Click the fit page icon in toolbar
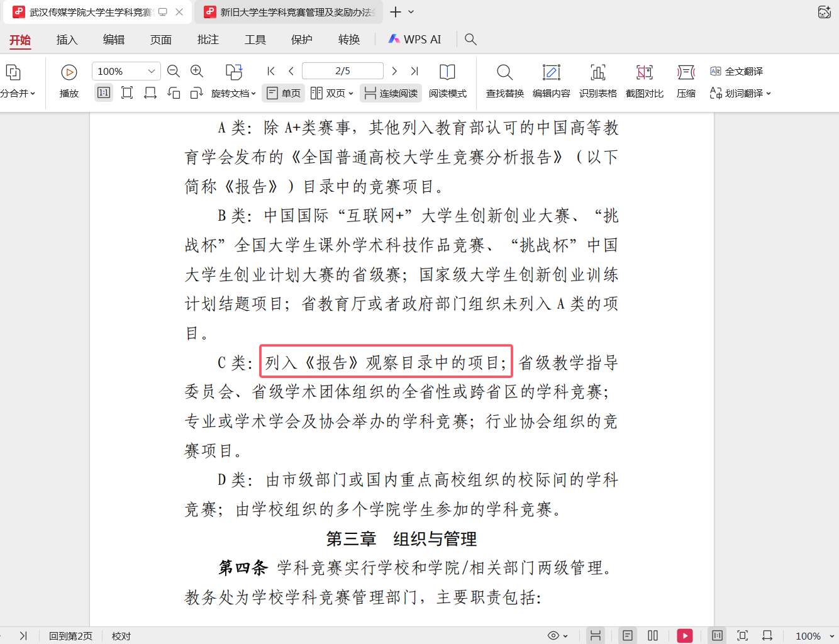The height and width of the screenshot is (644, 839). click(127, 93)
